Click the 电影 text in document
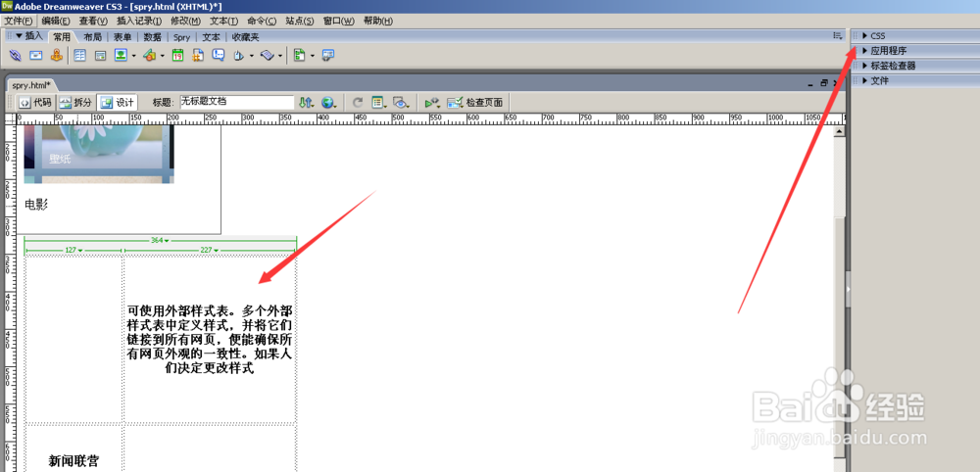Image resolution: width=980 pixels, height=472 pixels. [x=36, y=205]
